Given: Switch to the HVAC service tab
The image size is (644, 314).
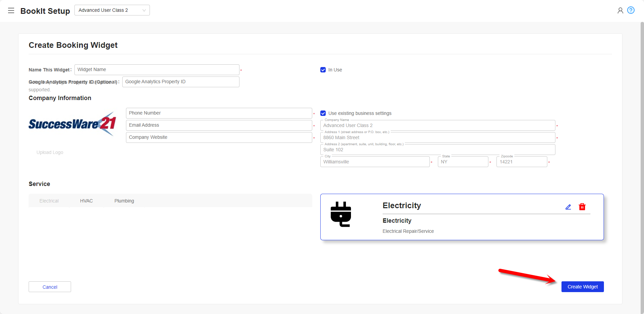Looking at the screenshot, I should click(x=86, y=200).
